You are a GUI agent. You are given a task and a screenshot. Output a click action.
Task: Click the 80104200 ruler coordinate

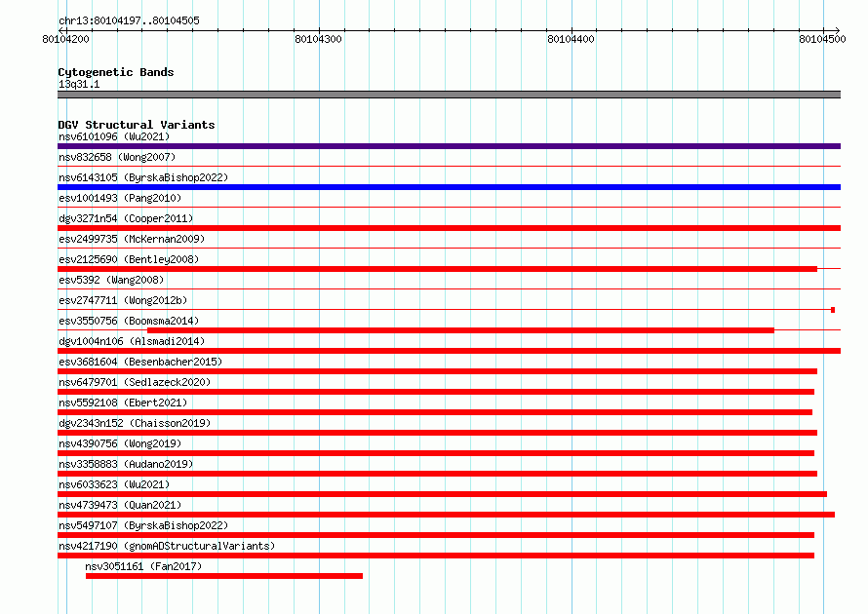click(x=65, y=39)
